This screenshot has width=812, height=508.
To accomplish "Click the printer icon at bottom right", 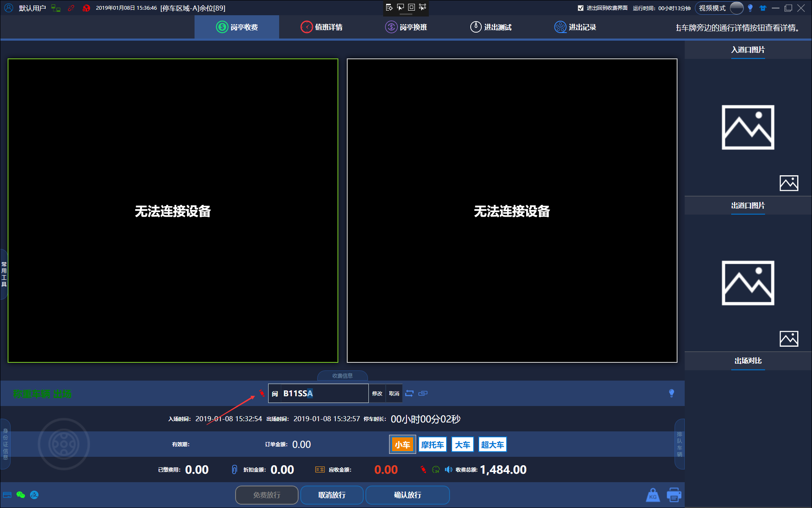I will (674, 495).
